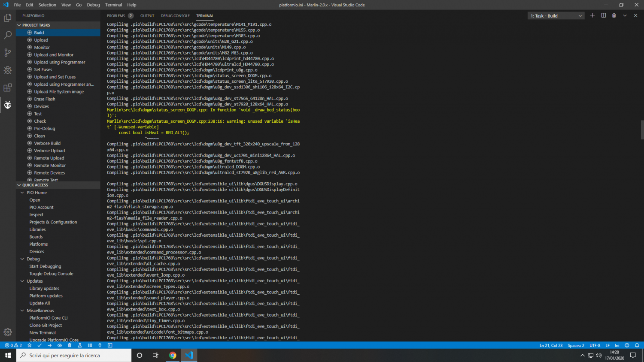644x362 pixels.
Task: Open the PlatformIO alien icon in activity bar
Action: (x=8, y=105)
